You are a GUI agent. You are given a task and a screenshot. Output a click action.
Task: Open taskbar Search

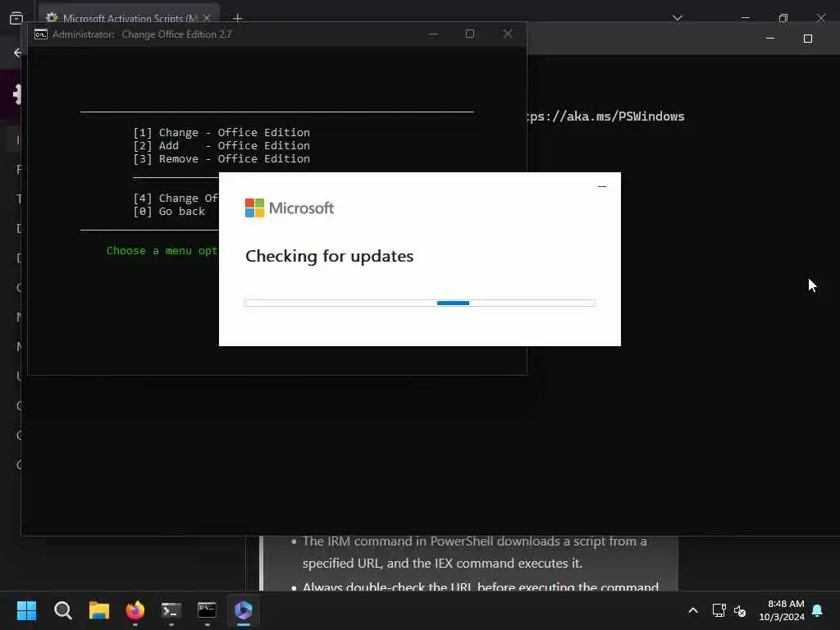tap(62, 610)
